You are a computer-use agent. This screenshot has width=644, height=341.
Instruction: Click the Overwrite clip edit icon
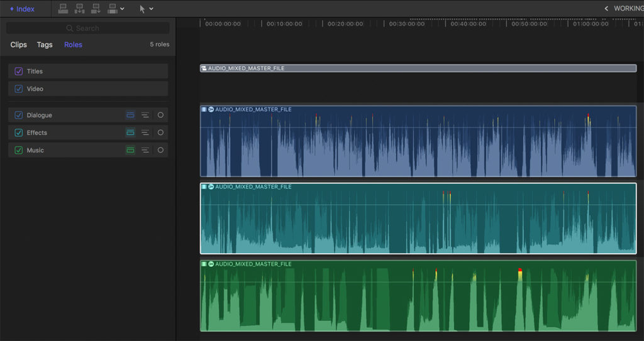112,9
